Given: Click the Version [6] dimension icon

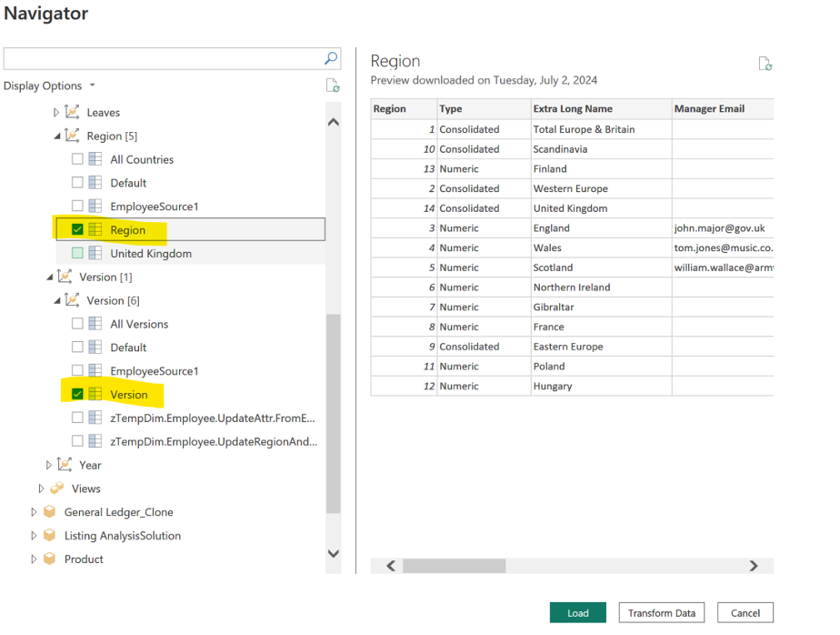Looking at the screenshot, I should click(x=72, y=300).
